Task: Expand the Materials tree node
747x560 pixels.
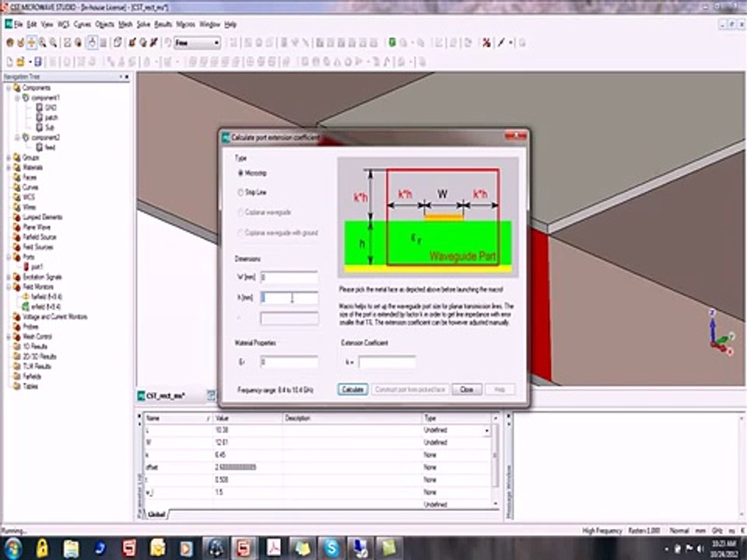Action: [x=9, y=167]
